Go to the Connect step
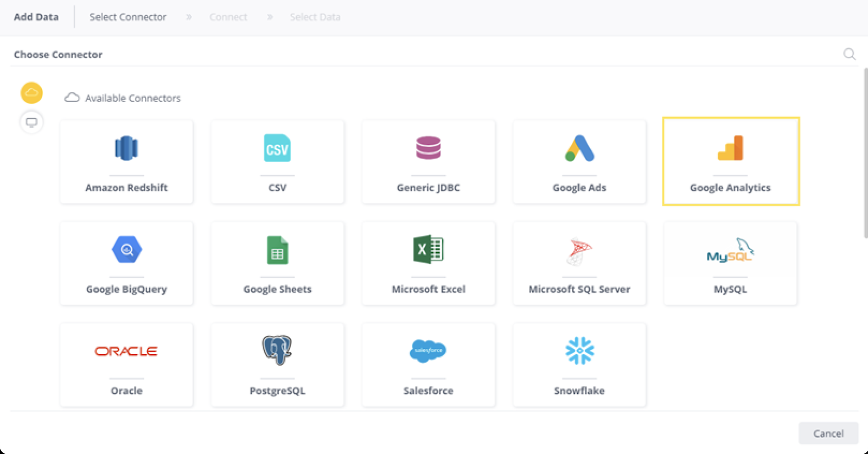This screenshot has height=454, width=868. [x=228, y=17]
